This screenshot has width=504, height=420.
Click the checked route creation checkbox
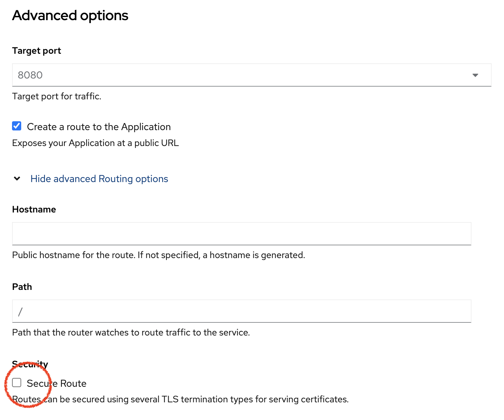point(17,126)
